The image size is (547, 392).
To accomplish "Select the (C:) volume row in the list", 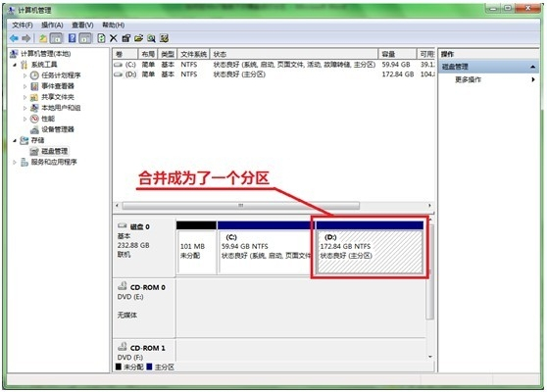I will click(x=273, y=65).
